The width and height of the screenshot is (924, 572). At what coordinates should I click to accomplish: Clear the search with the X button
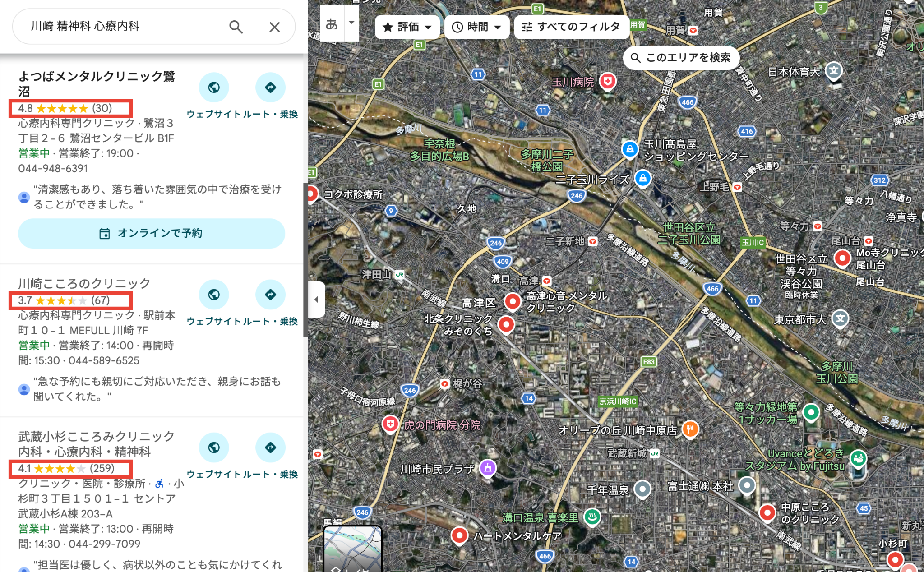(x=274, y=27)
